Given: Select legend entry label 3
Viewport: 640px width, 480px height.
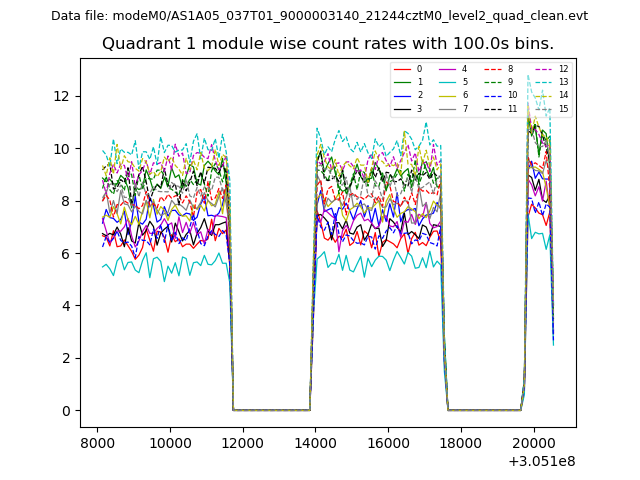Looking at the screenshot, I should coord(419,108).
